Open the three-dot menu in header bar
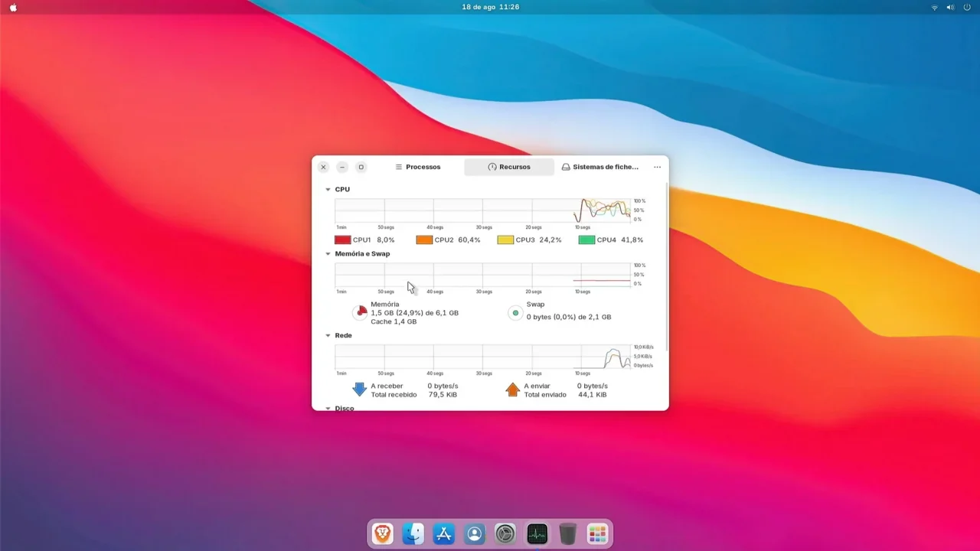Screen dimensions: 980x551 point(657,167)
